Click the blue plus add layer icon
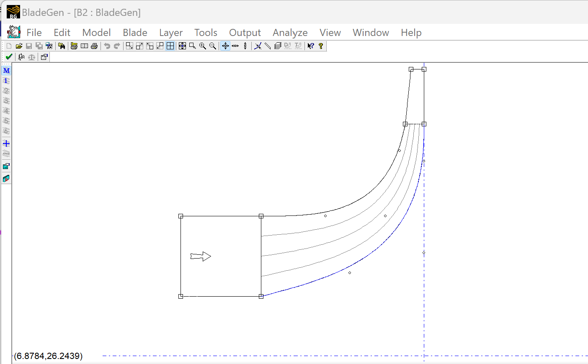 [x=6, y=144]
